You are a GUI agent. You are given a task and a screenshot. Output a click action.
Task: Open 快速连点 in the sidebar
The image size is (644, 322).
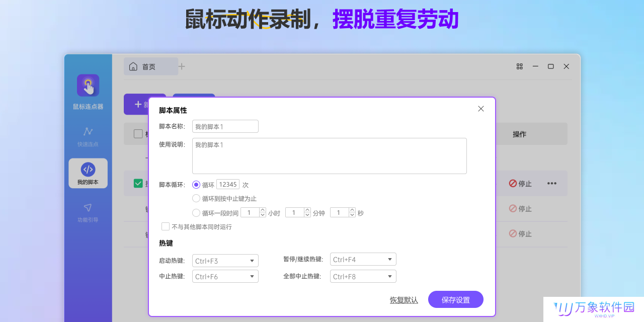88,136
